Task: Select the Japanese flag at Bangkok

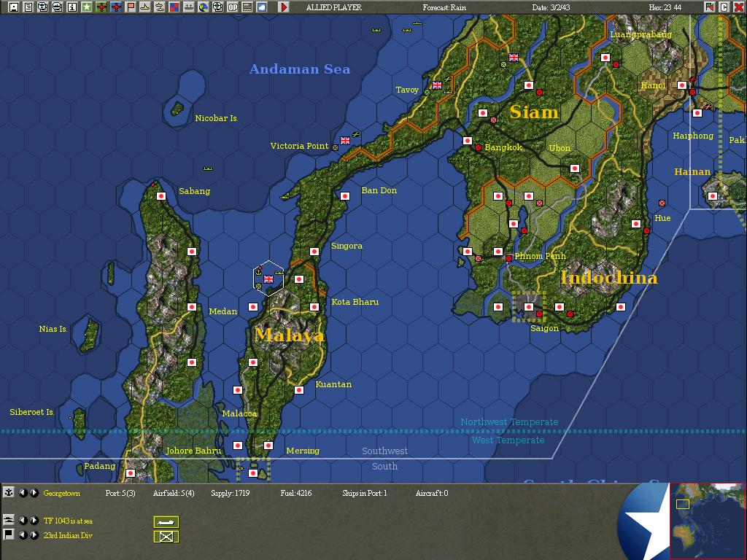Action: (x=468, y=141)
